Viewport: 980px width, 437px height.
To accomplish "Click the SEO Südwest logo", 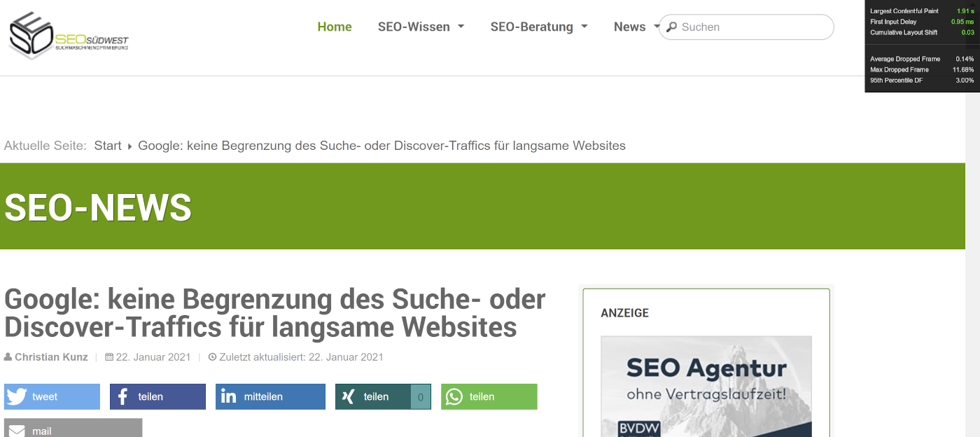I will point(69,35).
